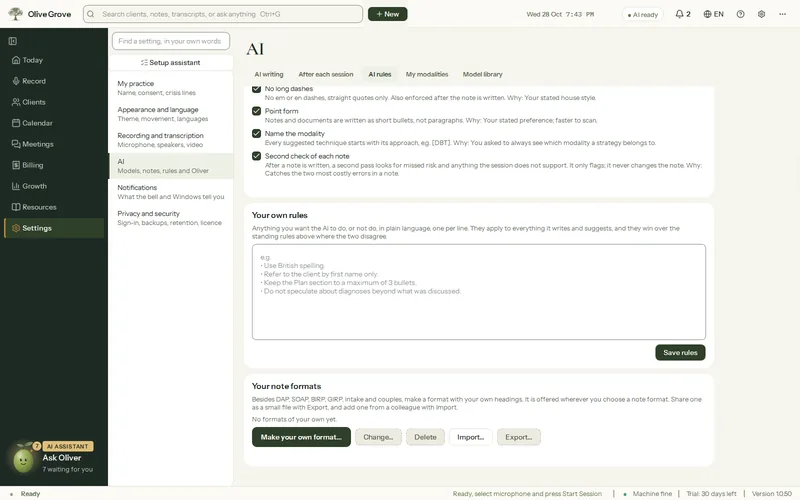800x500 pixels.
Task: Click the 7 waiting for you text
Action: (67, 469)
